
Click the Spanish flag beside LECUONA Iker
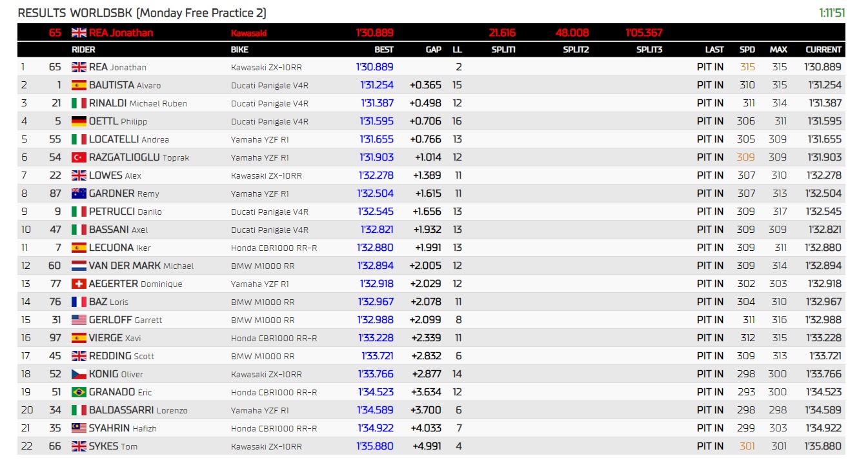(x=79, y=247)
